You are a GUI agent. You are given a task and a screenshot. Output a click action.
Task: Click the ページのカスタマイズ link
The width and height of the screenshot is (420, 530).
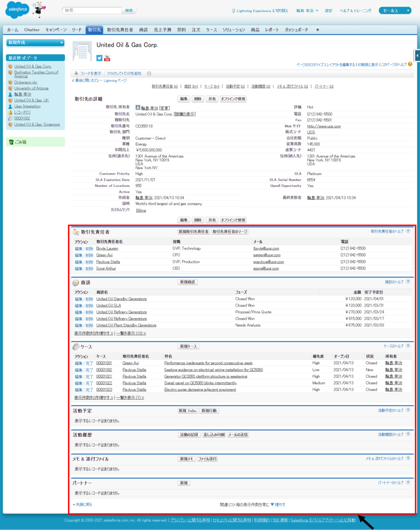click(x=311, y=64)
